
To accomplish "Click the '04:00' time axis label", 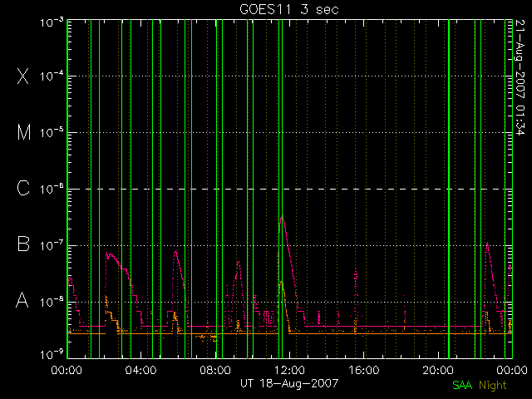I will click(140, 370).
